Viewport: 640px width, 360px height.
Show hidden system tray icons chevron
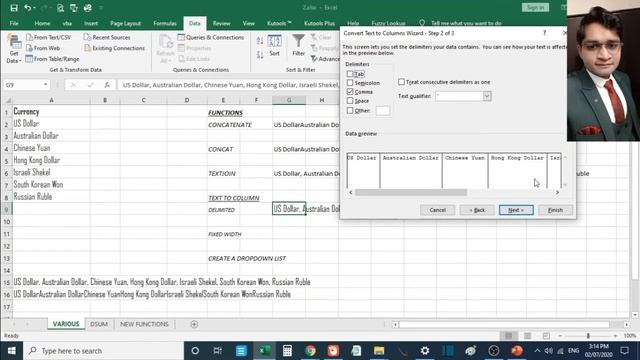pyautogui.click(x=537, y=351)
